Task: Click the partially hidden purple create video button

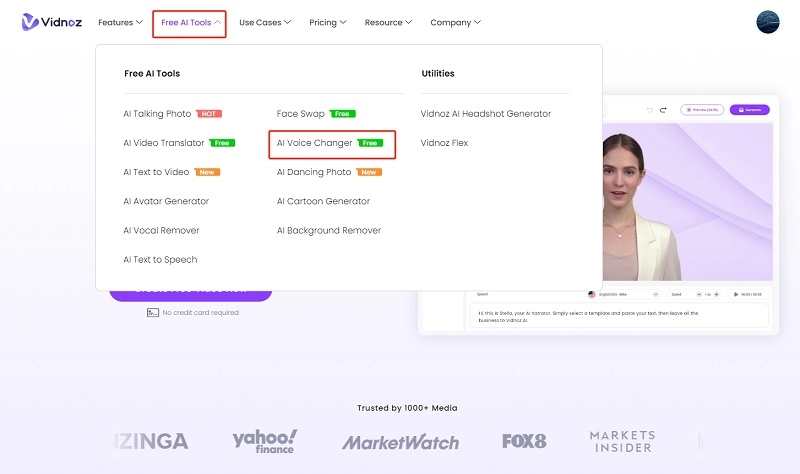Action: point(190,294)
